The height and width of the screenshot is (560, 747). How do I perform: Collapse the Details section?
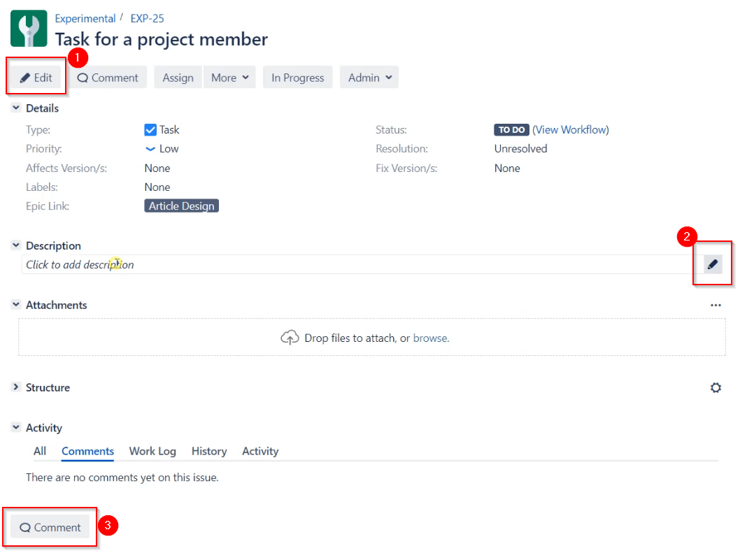[15, 108]
